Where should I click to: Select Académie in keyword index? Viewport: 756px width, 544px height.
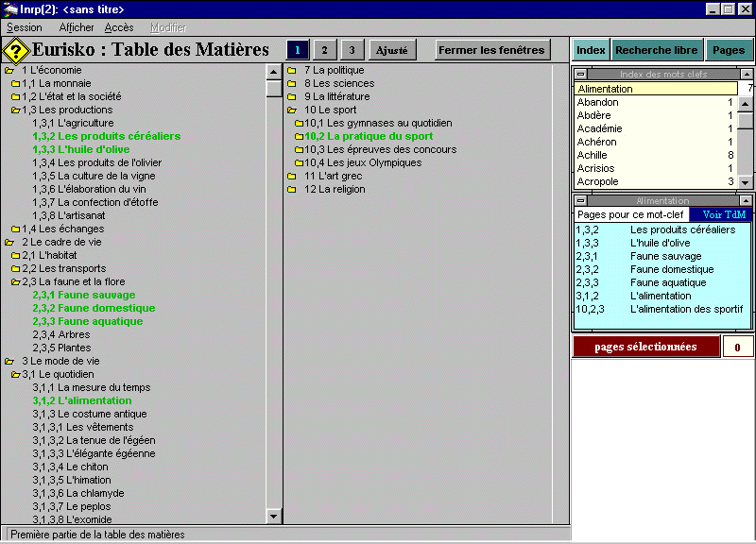tap(655, 128)
